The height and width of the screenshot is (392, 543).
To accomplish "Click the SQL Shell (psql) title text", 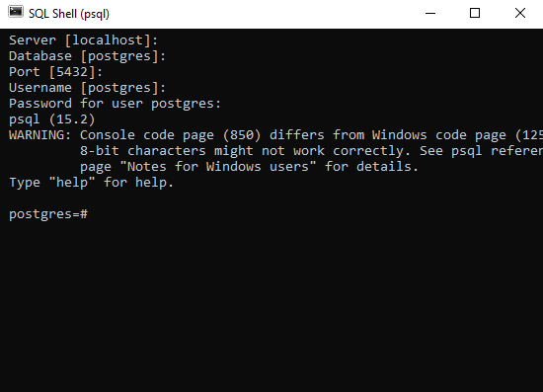I will [69, 14].
